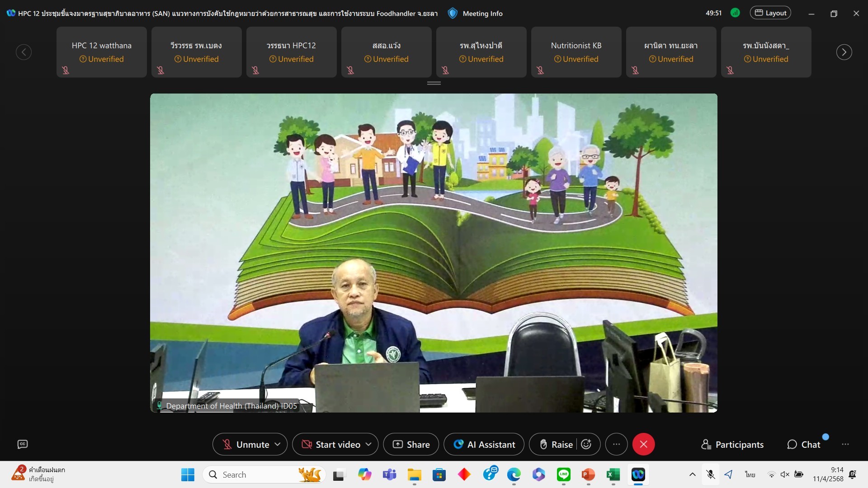Switch to Webex on the taskbar
868x488 pixels.
[x=638, y=474]
